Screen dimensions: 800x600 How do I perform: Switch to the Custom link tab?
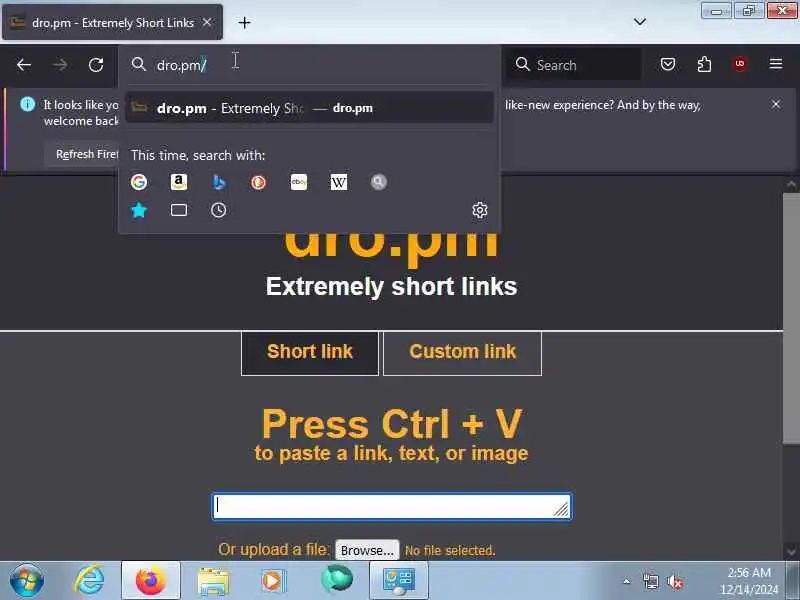pos(462,352)
